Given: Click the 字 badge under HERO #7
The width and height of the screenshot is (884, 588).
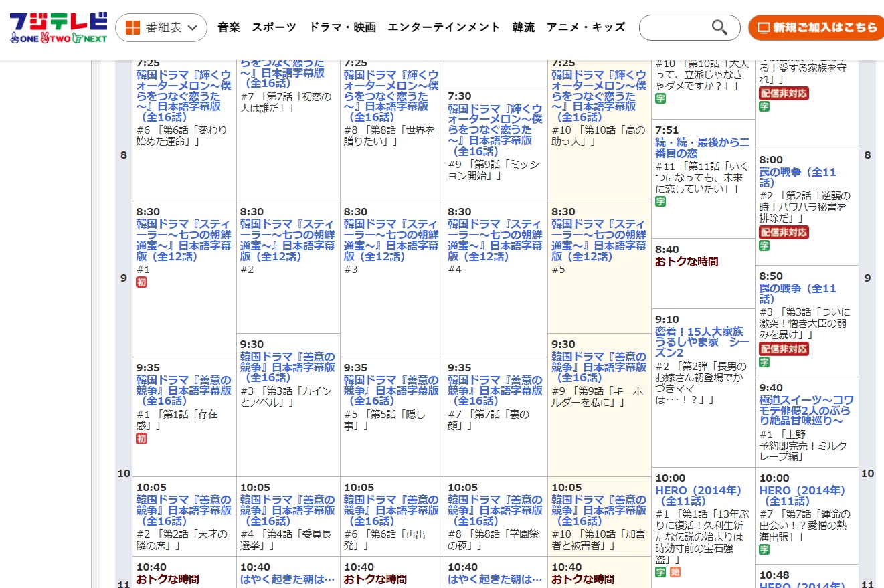Looking at the screenshot, I should coord(764,549).
